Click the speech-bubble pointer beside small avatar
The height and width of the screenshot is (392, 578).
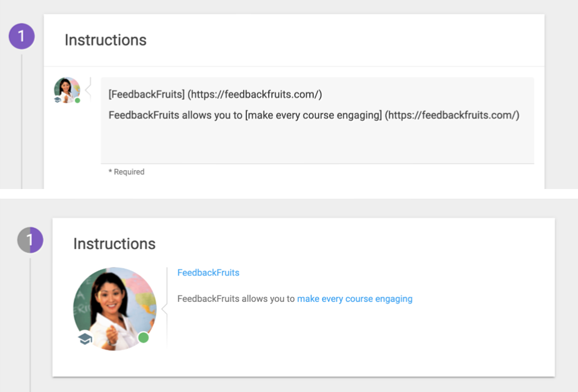[88, 90]
